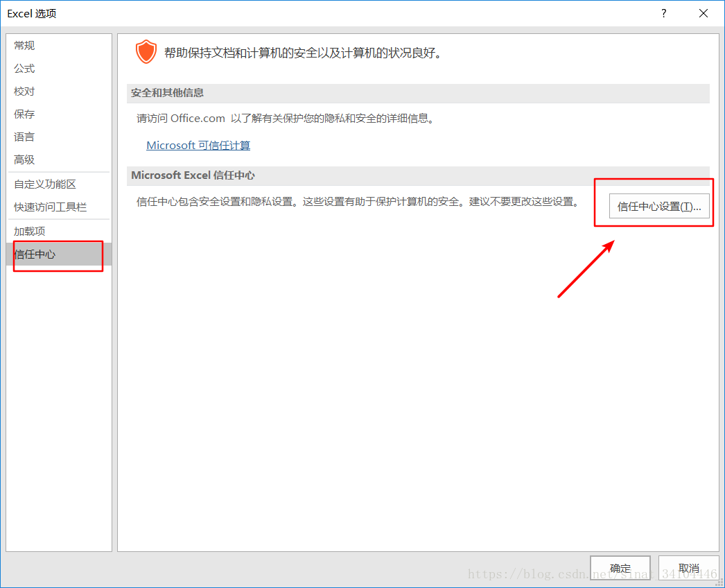Click the 帮助保持文档和计算机的安全 heading text

[x=304, y=53]
